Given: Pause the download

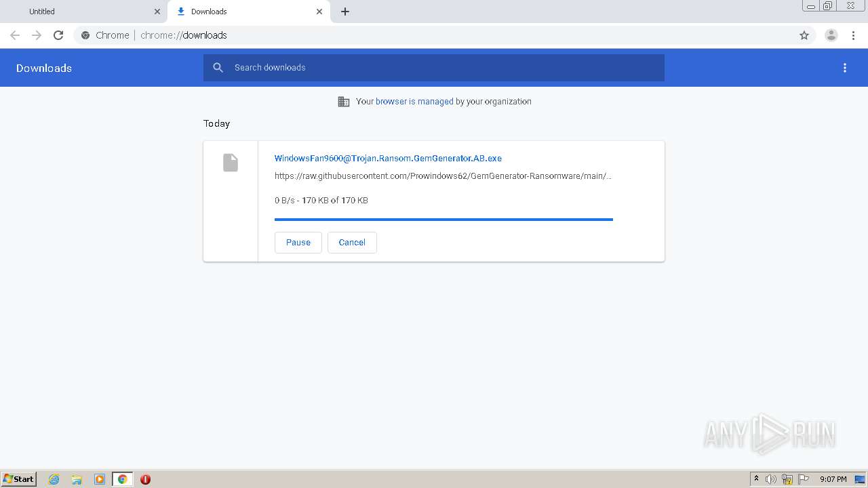Looking at the screenshot, I should (298, 243).
